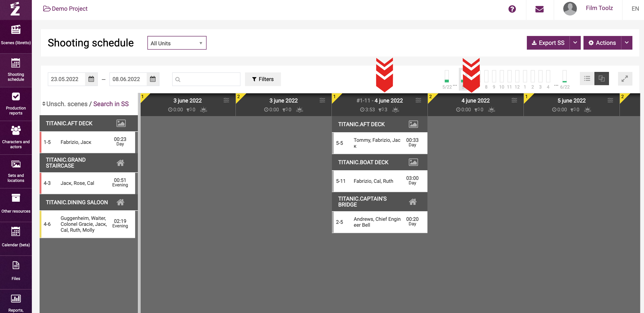Screen dimensions: 644x313
Task: Focus the schedule search box
Action: click(x=206, y=79)
